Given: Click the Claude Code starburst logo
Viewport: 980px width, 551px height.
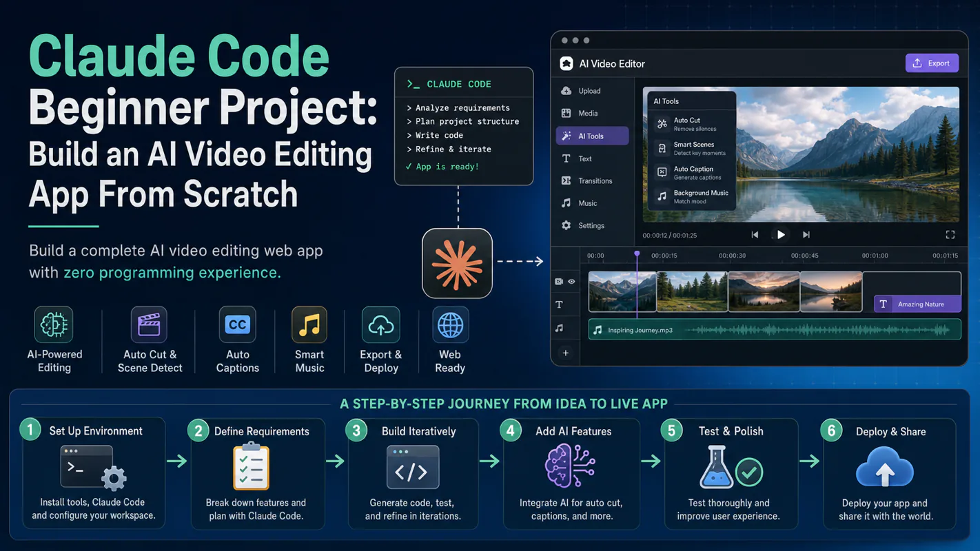Looking at the screenshot, I should tap(457, 263).
